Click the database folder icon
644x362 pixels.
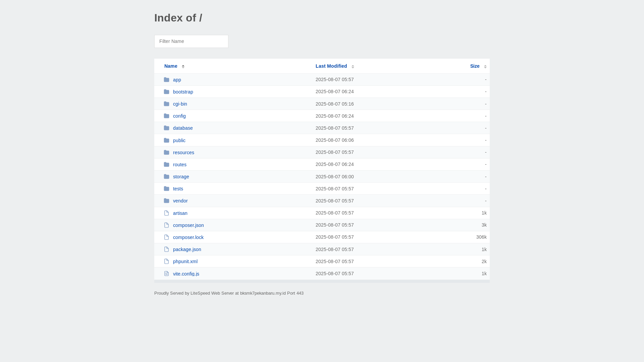tap(166, 128)
